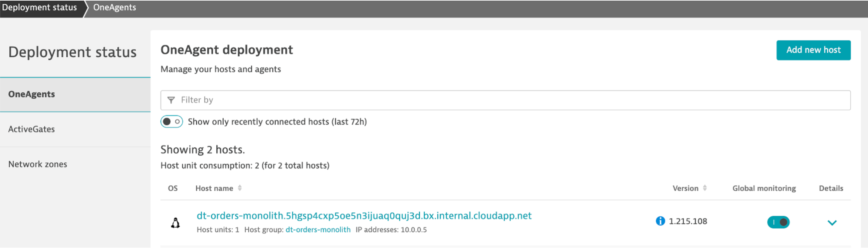Open dt-orders-monolith host group link
The image size is (868, 248).
[318, 230]
